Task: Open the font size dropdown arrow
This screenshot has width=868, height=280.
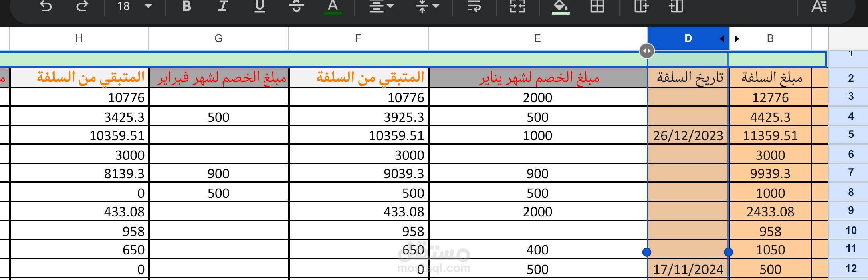Action: [x=148, y=6]
